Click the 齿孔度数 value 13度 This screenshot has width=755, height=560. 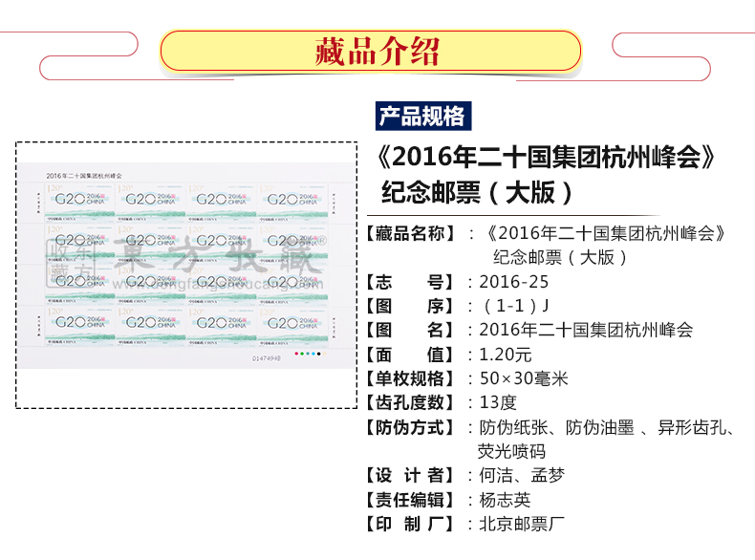[x=498, y=402]
